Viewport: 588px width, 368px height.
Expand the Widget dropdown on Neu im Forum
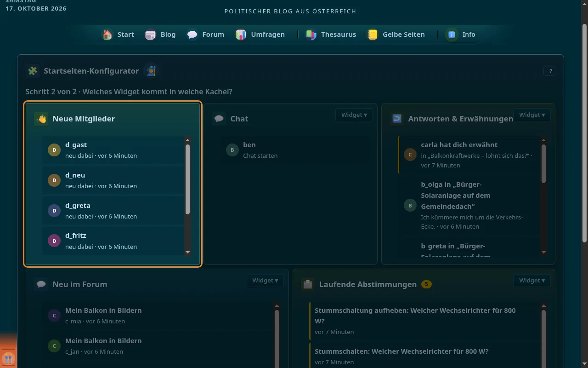coord(265,281)
